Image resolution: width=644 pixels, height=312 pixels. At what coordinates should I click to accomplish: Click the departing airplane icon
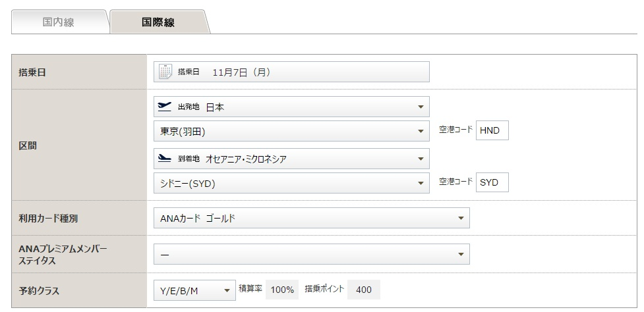165,107
